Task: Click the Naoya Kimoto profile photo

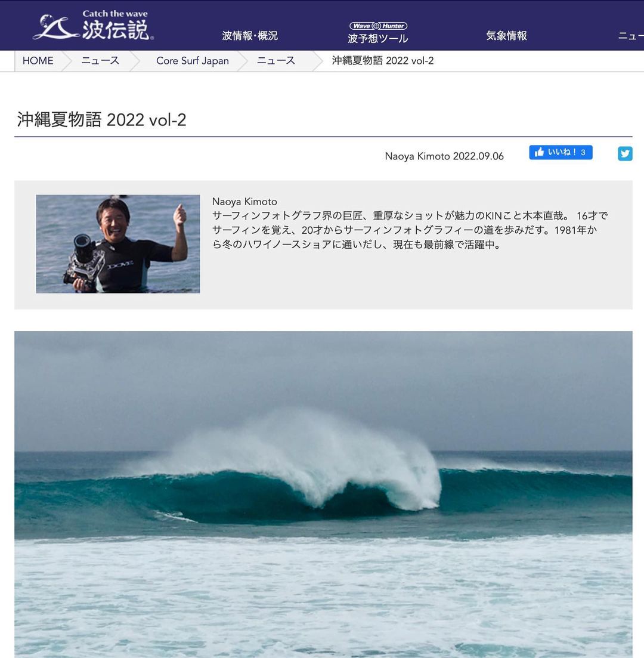Action: coord(118,244)
